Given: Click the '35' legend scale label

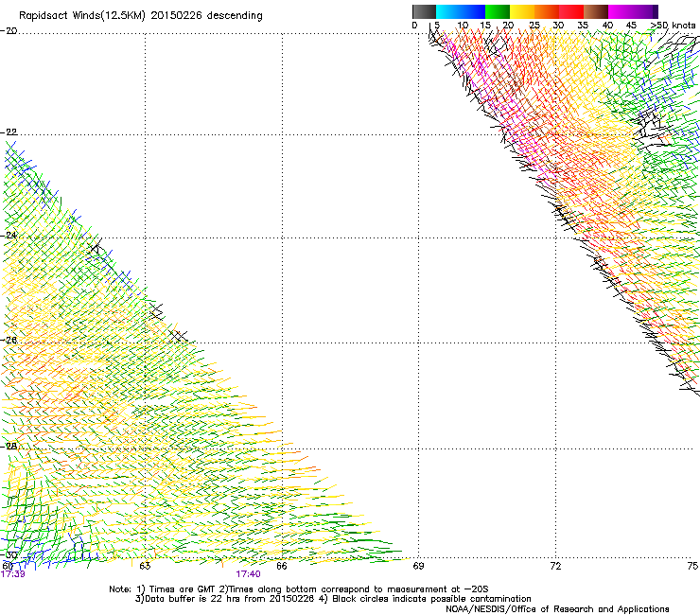Looking at the screenshot, I should tap(583, 26).
